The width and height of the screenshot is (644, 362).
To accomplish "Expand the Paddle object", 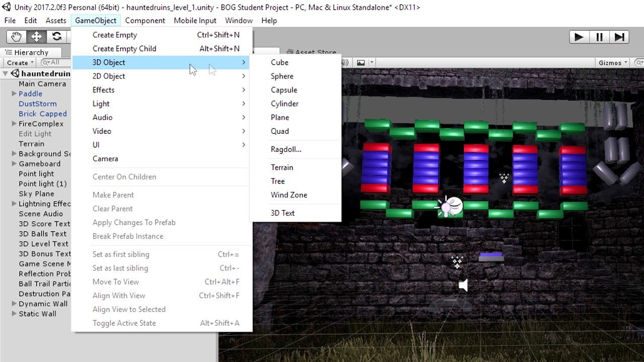I will click(x=14, y=94).
